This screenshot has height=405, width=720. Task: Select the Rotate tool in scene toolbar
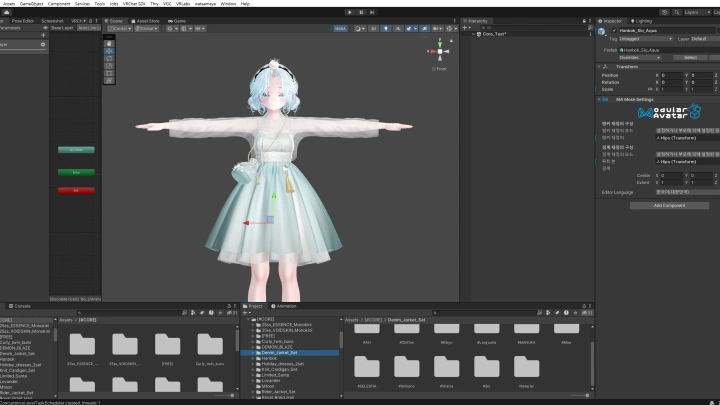[109, 58]
